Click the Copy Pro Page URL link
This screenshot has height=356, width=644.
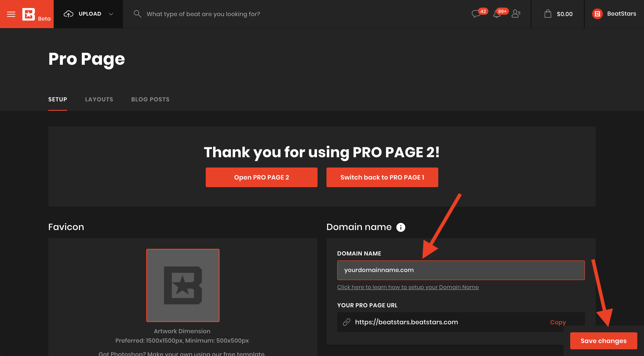point(559,321)
